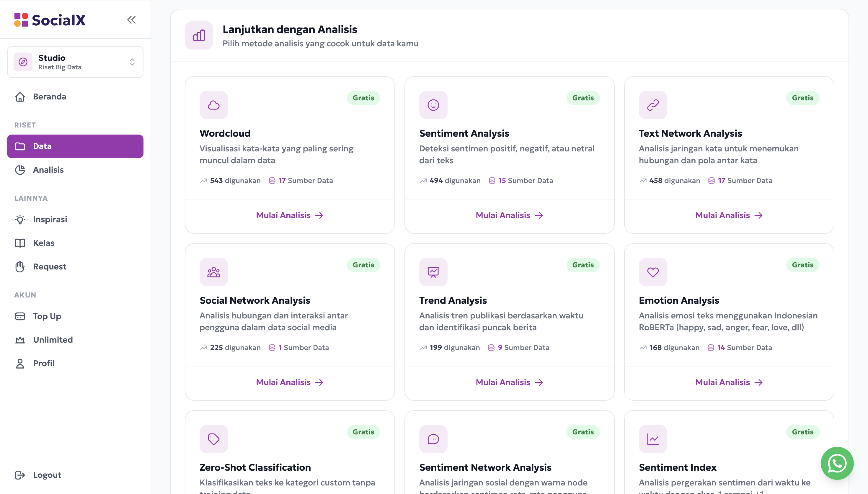Click the Zero-Shot Classification tag icon
Screen dimensions: 868x494
point(213,439)
